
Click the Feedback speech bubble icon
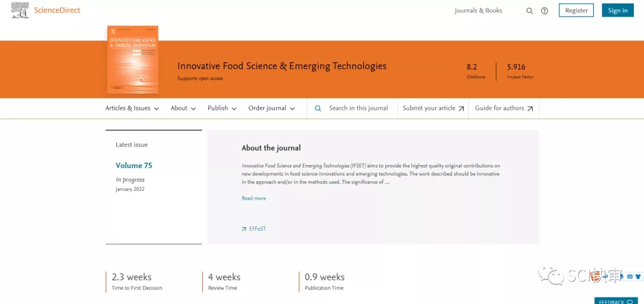click(x=630, y=302)
